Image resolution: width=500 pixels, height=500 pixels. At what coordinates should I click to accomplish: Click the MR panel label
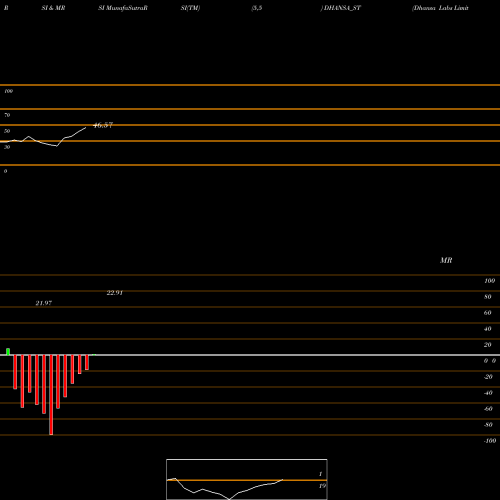click(x=446, y=260)
